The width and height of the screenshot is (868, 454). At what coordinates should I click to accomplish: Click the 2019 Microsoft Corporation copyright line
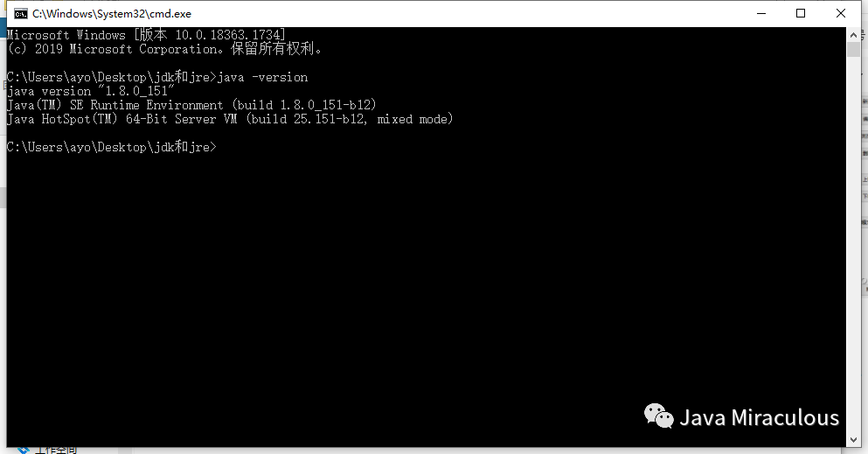[164, 49]
